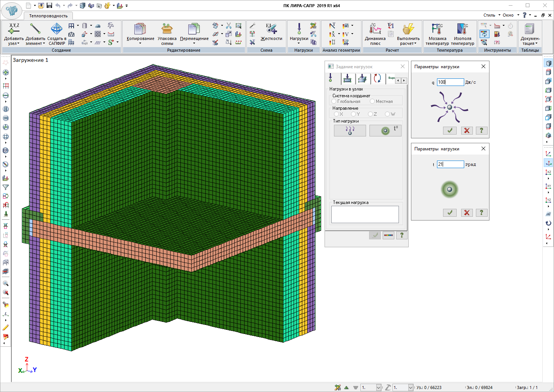
Task: Select Глобальная coordinate system radio
Action: pyautogui.click(x=334, y=101)
